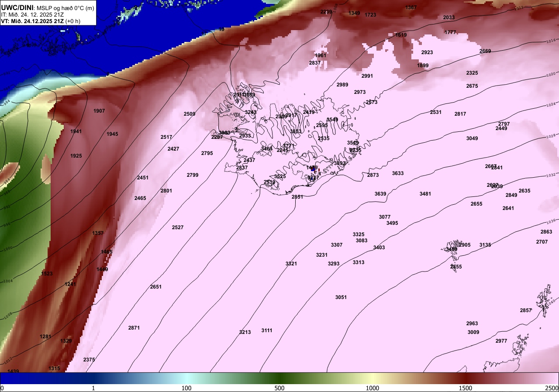Click the 2427 height value
559x392 pixels.
tap(173, 149)
